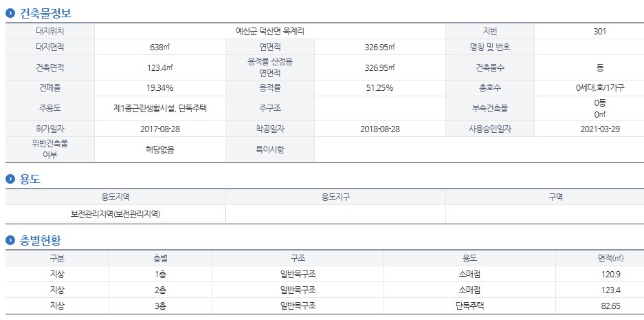
Task: Select the 예산군 덕산면 옥계리 address cell
Action: point(270,31)
